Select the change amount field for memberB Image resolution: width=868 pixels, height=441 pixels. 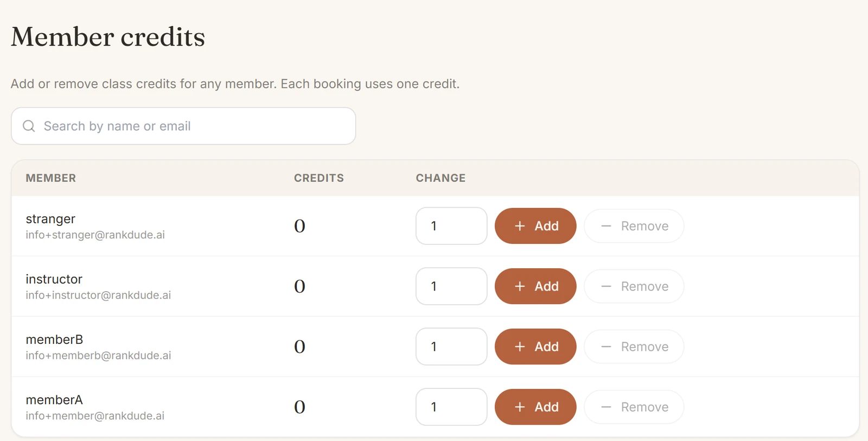pos(451,346)
